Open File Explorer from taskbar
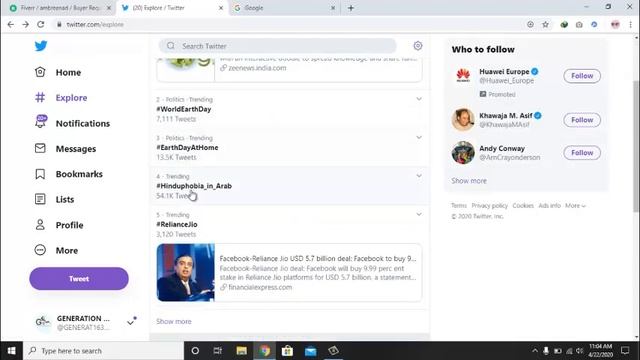640x360 pixels. pyautogui.click(x=242, y=351)
